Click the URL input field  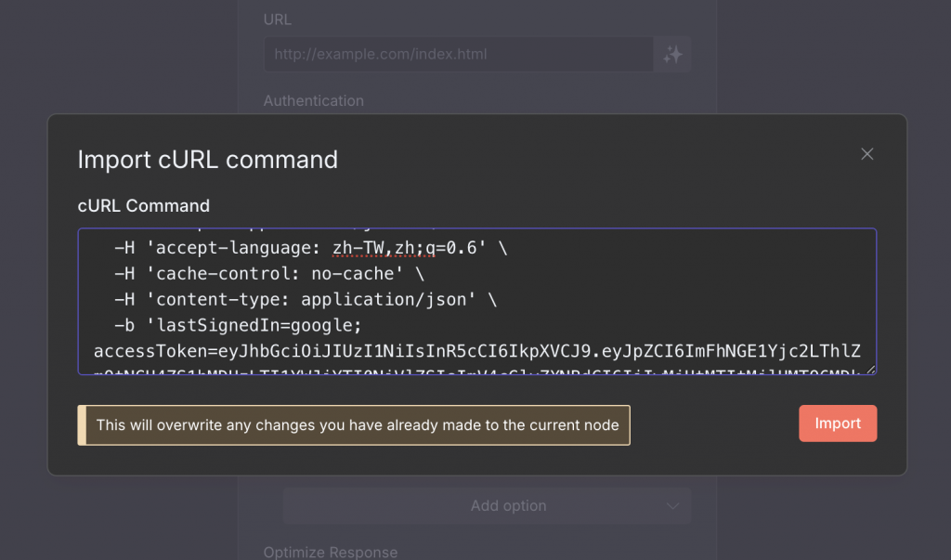coord(458,55)
